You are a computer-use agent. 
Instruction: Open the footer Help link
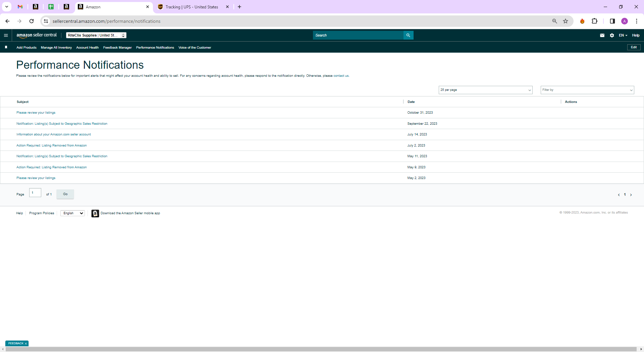19,213
